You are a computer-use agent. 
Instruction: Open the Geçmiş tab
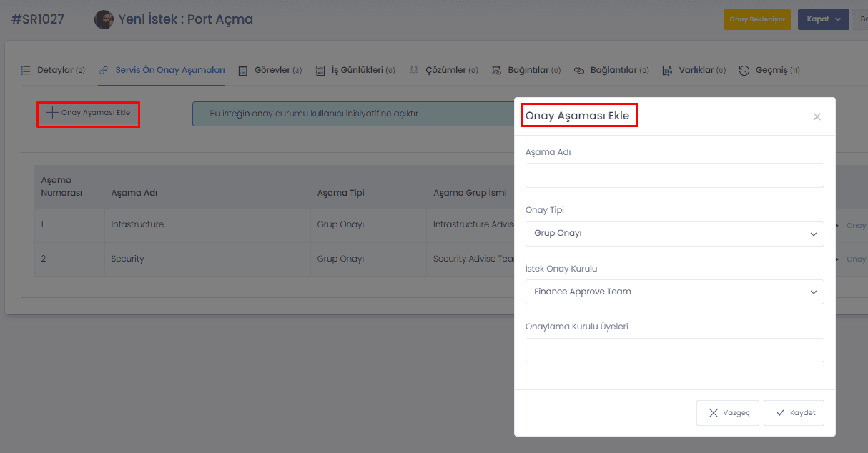[x=769, y=70]
